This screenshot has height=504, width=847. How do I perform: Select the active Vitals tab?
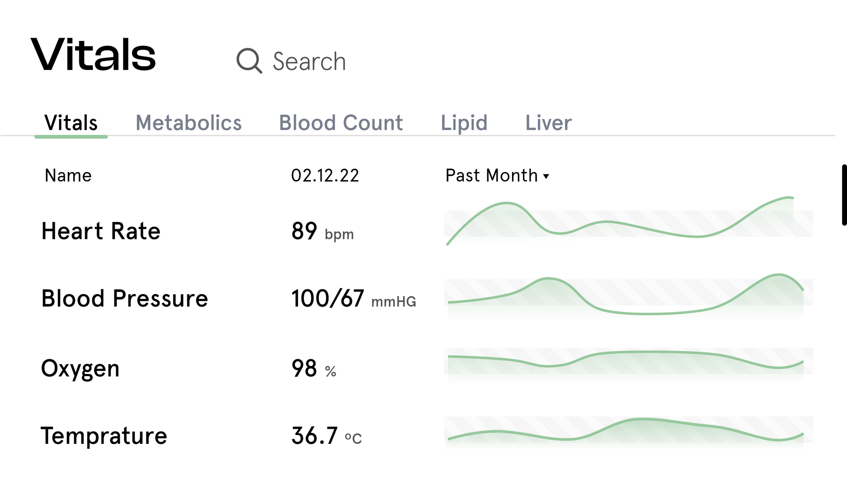pyautogui.click(x=71, y=123)
